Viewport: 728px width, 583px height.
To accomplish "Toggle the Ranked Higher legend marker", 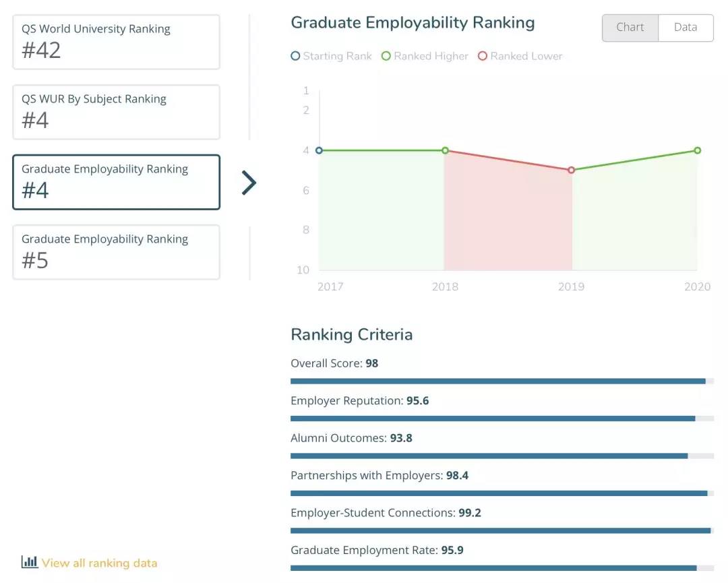I will click(386, 56).
